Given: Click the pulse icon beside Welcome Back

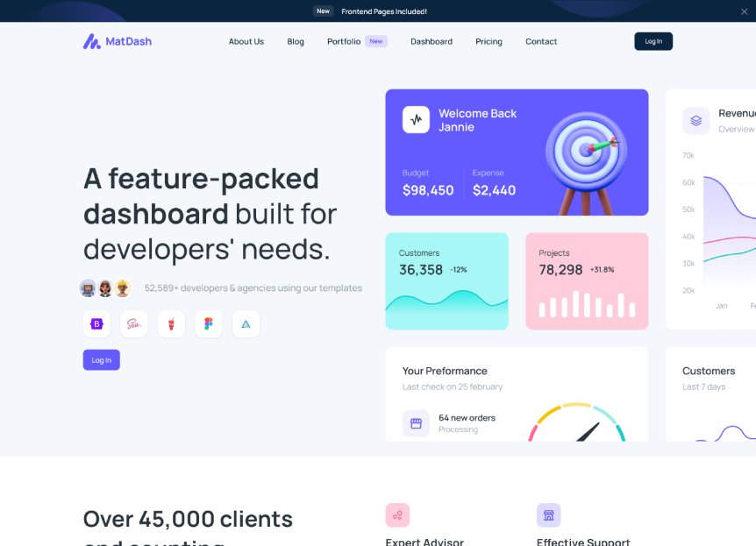Looking at the screenshot, I should [416, 120].
